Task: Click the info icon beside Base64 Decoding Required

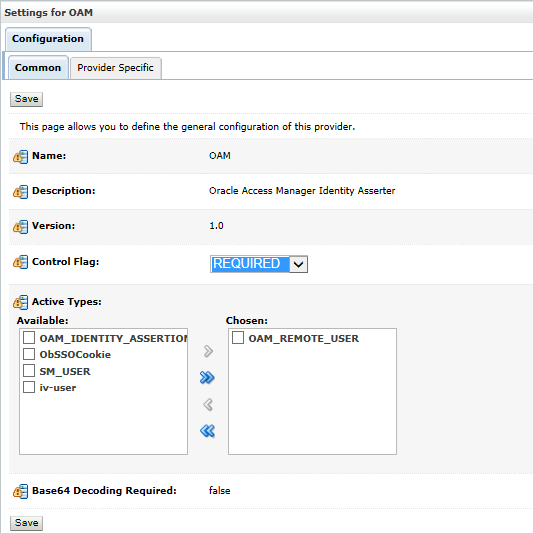Action: tap(20, 492)
